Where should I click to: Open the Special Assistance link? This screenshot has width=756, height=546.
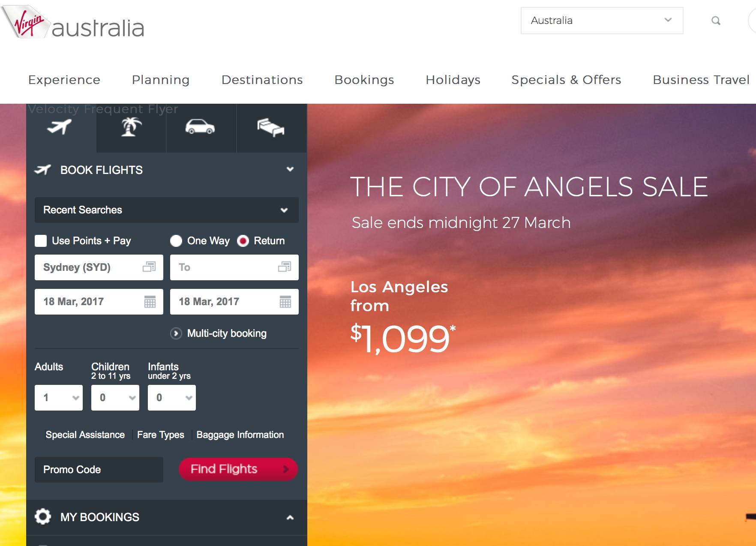coord(85,435)
